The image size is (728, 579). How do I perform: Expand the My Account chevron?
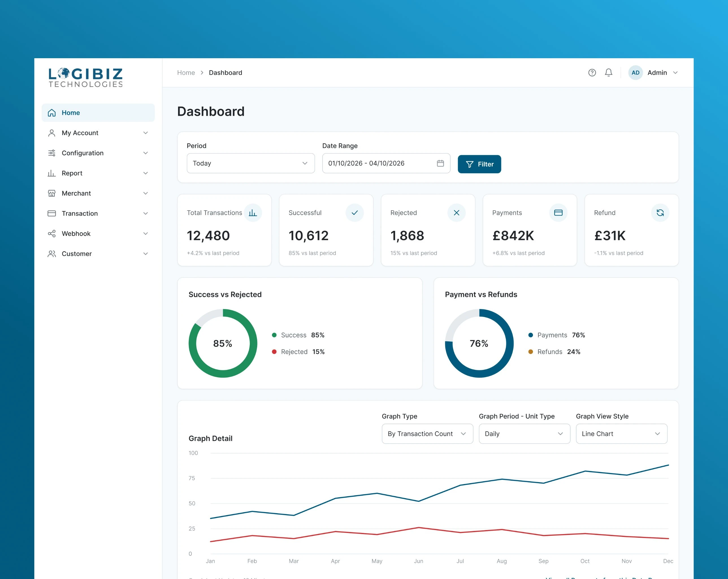point(146,133)
